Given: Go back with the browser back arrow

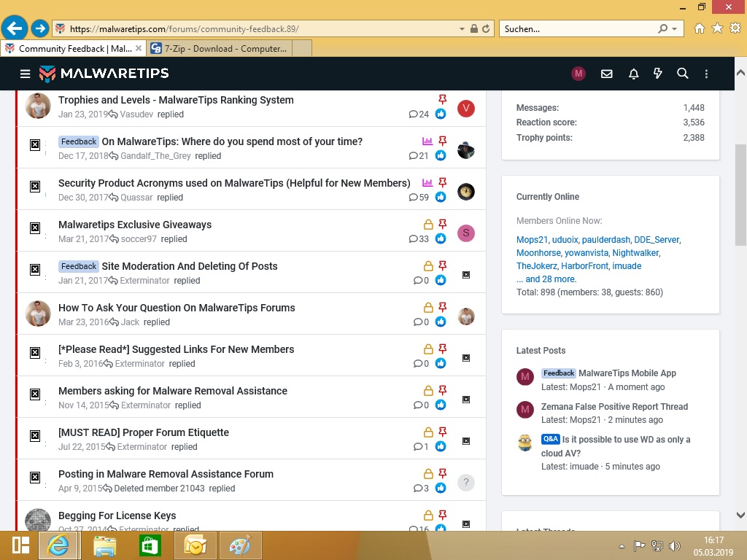Looking at the screenshot, I should (x=15, y=28).
